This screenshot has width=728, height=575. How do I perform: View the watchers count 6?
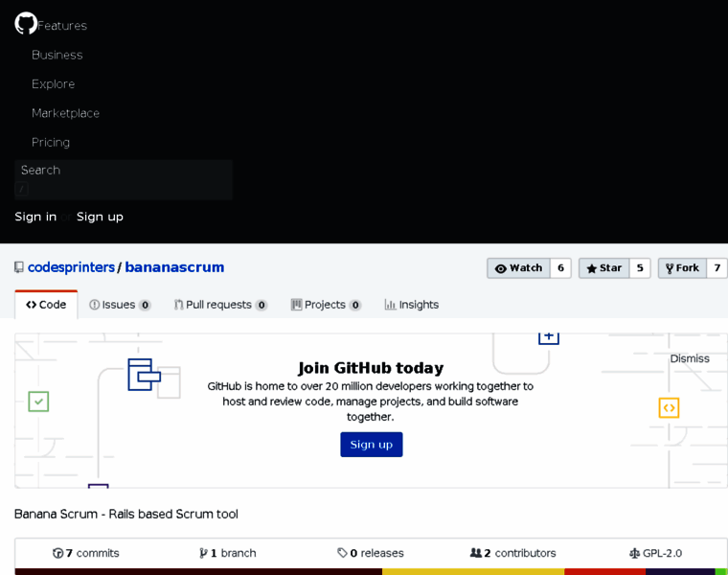pos(561,268)
